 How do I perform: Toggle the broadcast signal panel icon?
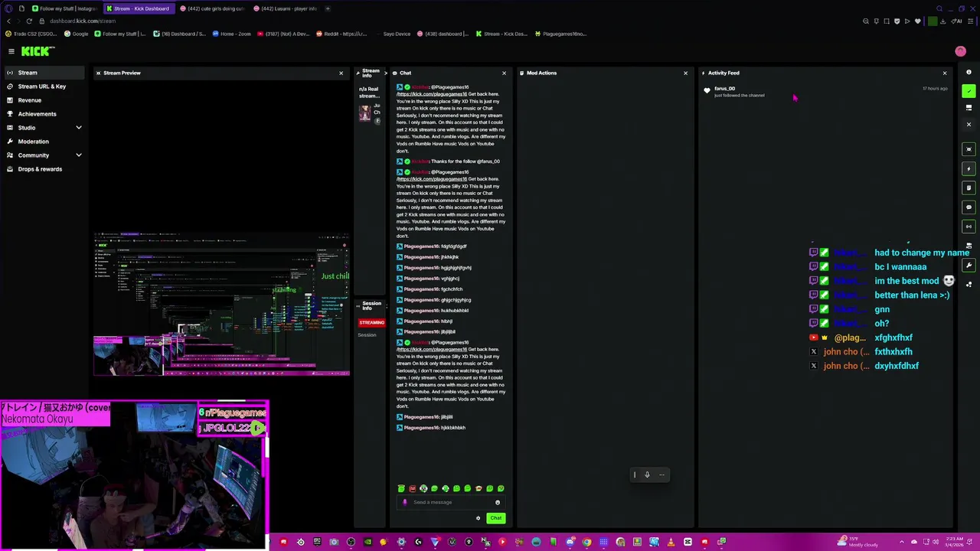(x=969, y=227)
